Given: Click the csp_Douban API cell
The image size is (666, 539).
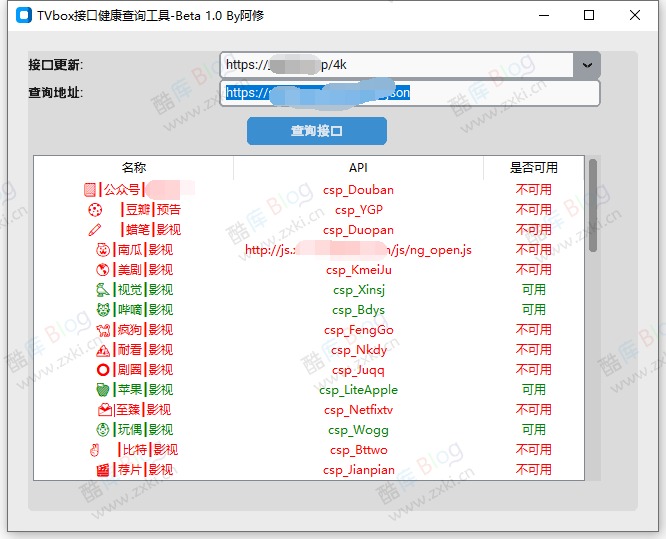Looking at the screenshot, I should pos(358,190).
